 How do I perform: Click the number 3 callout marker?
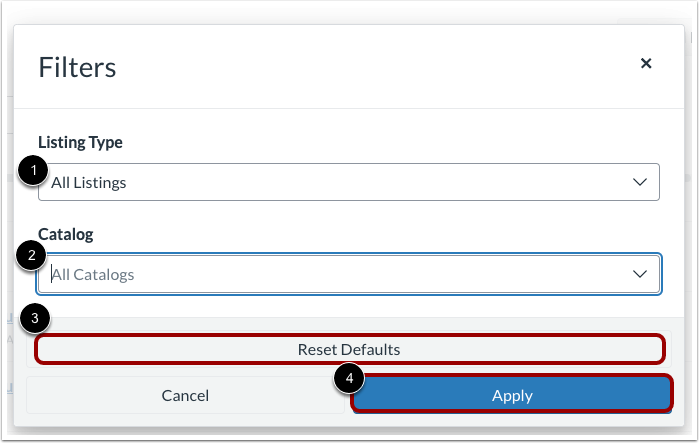click(x=35, y=319)
